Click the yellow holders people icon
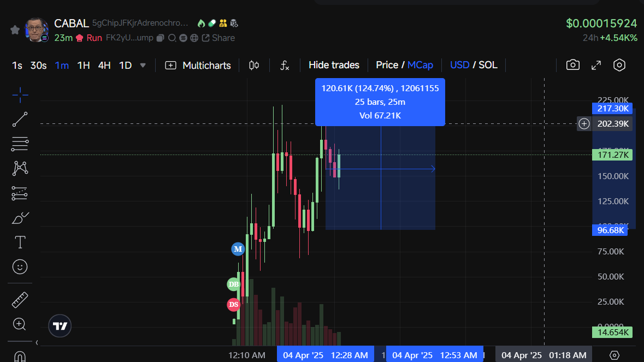 click(223, 23)
